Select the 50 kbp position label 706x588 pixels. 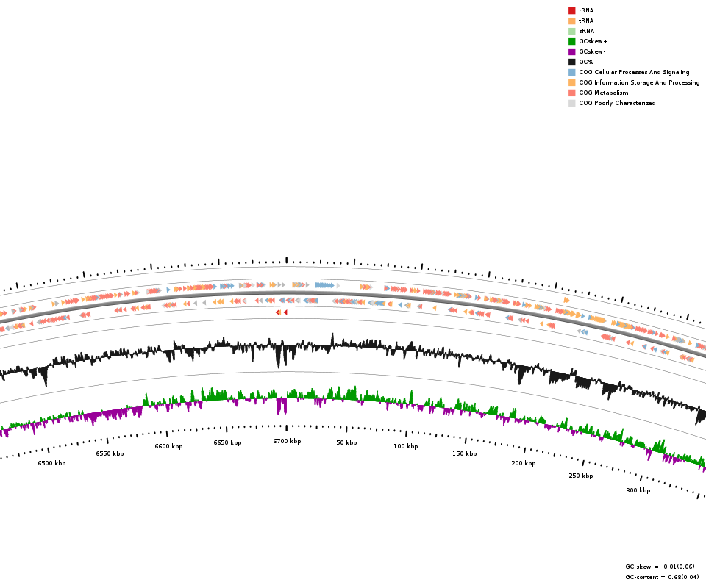[346, 442]
